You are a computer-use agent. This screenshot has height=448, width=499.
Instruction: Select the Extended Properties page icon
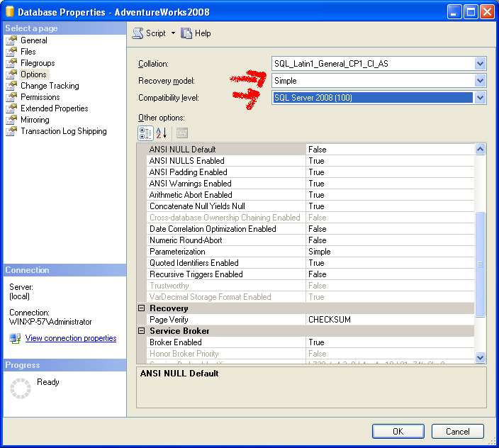(x=11, y=108)
